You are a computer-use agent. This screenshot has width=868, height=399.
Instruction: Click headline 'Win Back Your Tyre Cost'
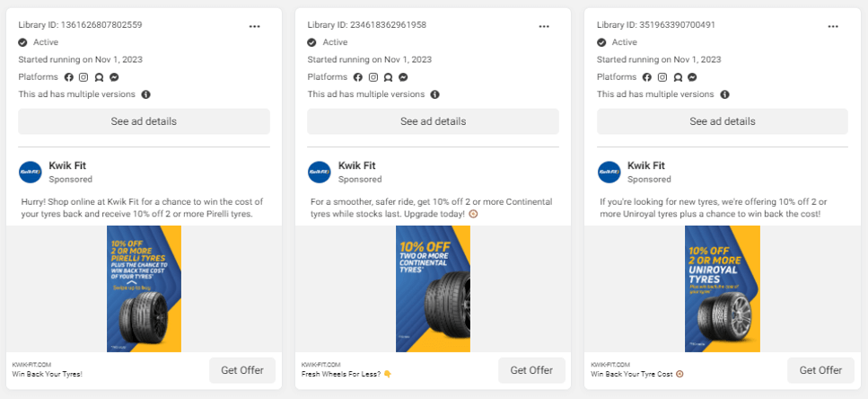[x=632, y=374]
